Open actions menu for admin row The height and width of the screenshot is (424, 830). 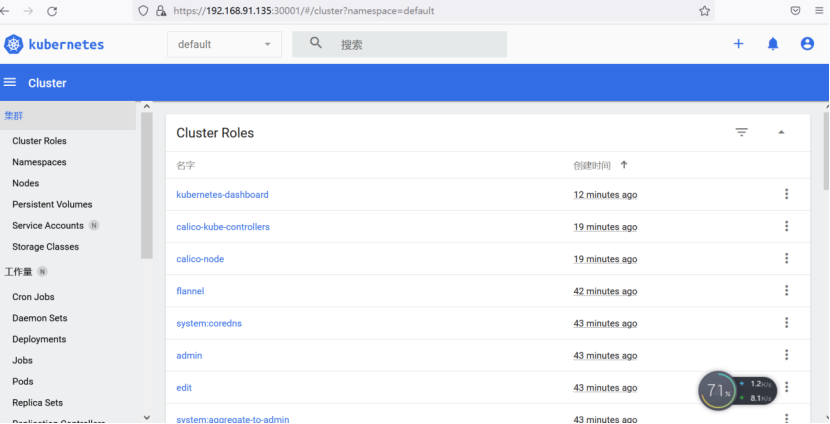click(787, 355)
